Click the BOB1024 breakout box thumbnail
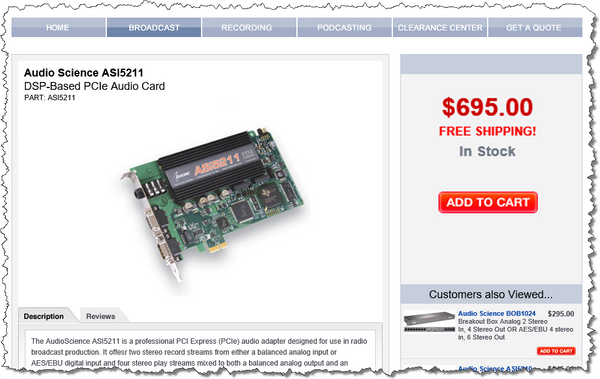600x379 pixels. click(429, 321)
